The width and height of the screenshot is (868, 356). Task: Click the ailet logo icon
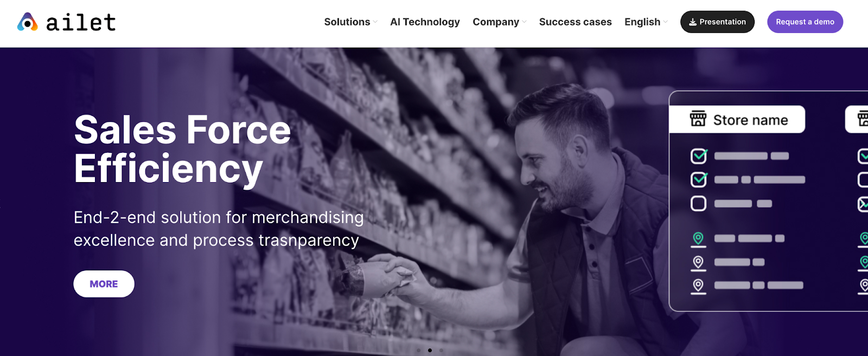click(27, 22)
